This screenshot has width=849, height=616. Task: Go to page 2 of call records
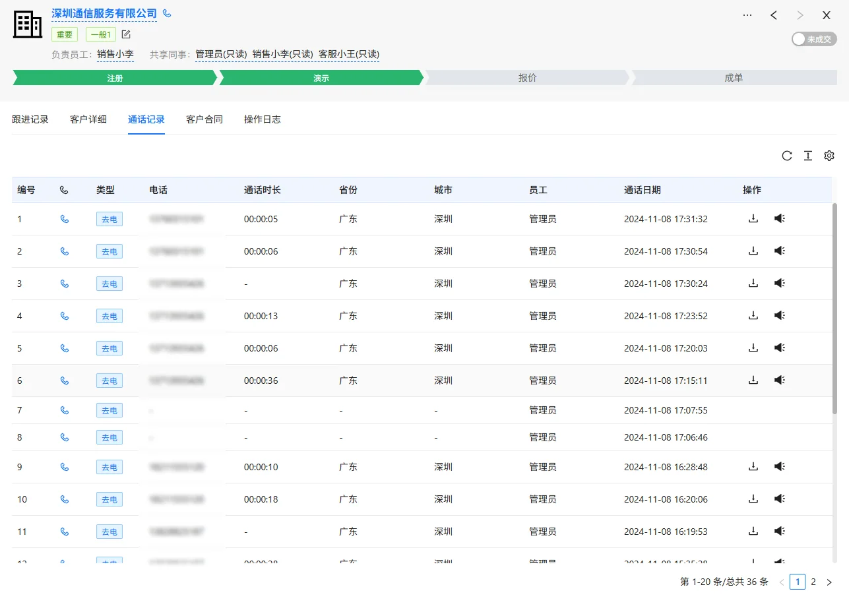(813, 582)
